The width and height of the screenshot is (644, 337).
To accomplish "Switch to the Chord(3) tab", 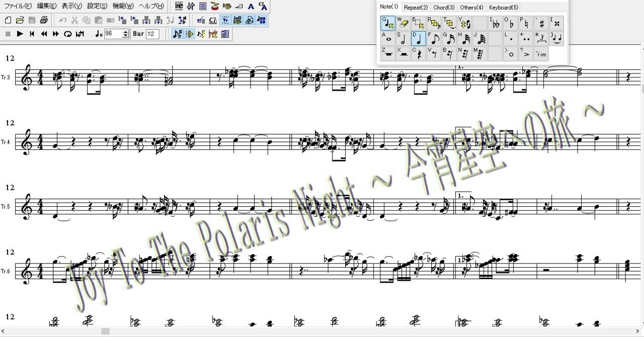I will [444, 7].
